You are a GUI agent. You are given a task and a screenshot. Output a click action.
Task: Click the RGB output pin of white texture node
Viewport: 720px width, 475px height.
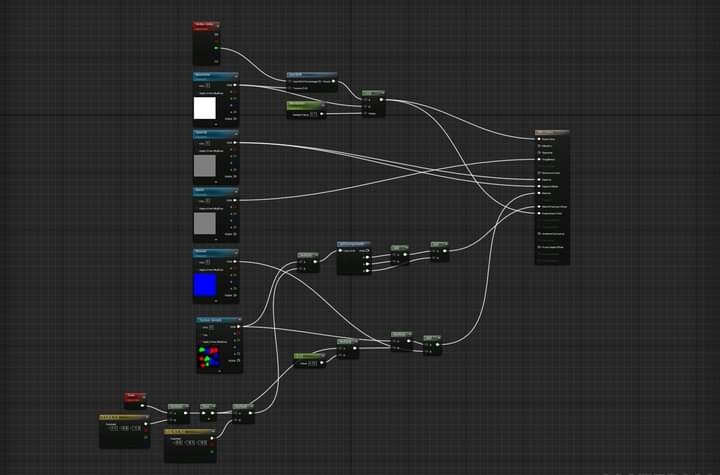pyautogui.click(x=237, y=85)
